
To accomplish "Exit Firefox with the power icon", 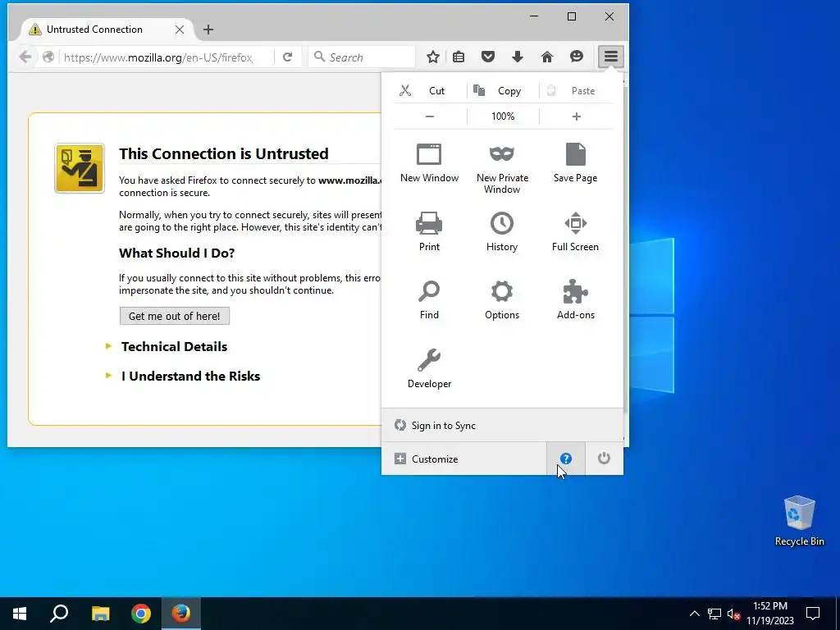I will (x=604, y=459).
